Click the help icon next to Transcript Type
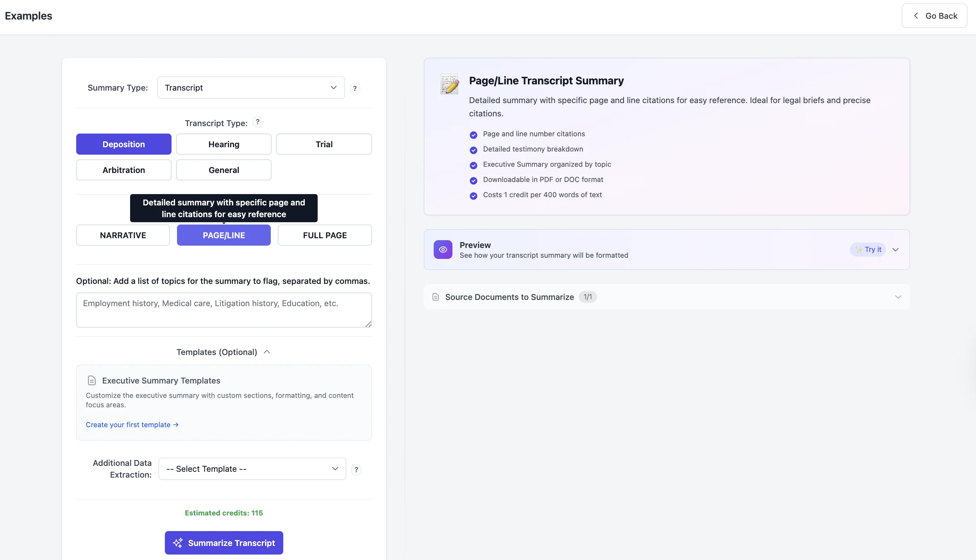The height and width of the screenshot is (560, 976). coord(257,122)
